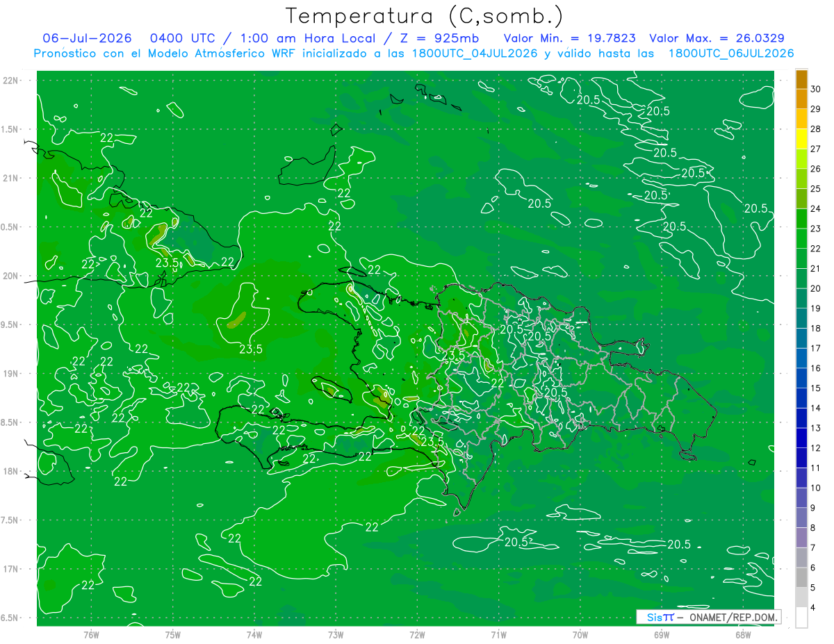Click the '17N' latitude axis label
Image resolution: width=834 pixels, height=644 pixels.
pyautogui.click(x=10, y=570)
